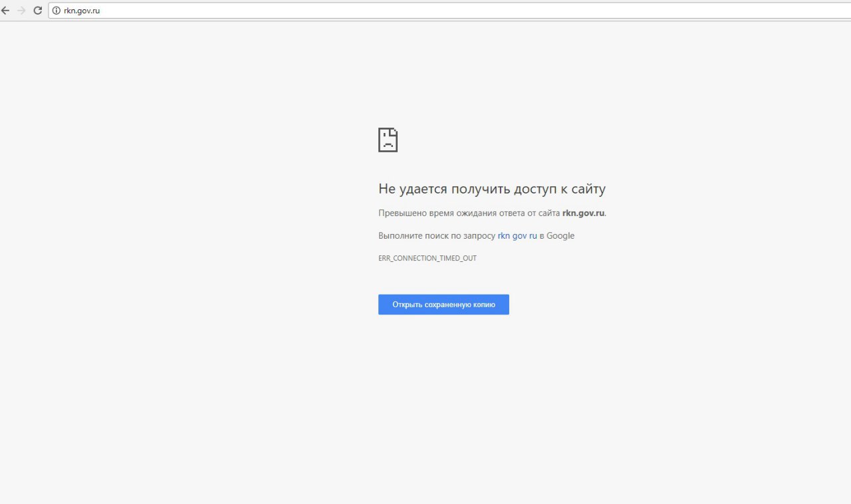Reload the rkn.gov.ru page
The height and width of the screenshot is (504, 851).
coord(38,11)
